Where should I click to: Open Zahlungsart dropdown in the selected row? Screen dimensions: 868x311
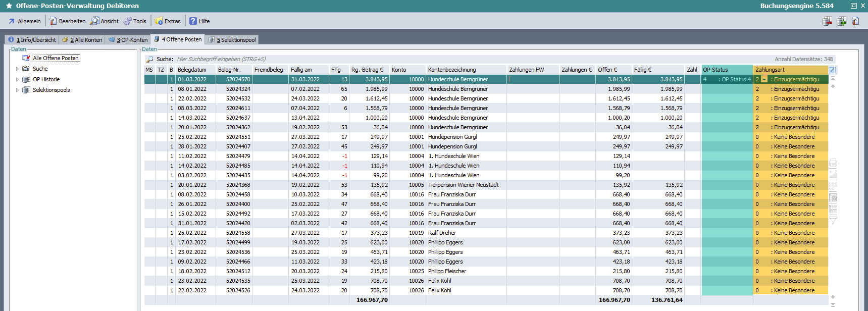pos(764,79)
